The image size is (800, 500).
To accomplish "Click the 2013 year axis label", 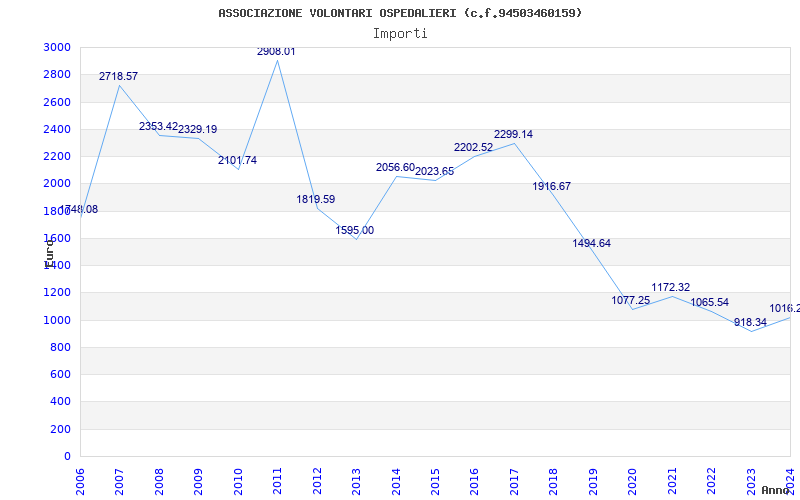I will [356, 482].
